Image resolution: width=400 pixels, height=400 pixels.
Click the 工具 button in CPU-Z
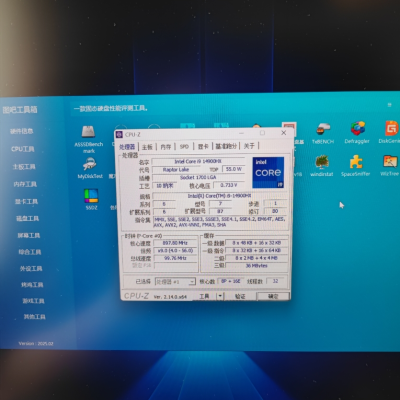tap(204, 296)
